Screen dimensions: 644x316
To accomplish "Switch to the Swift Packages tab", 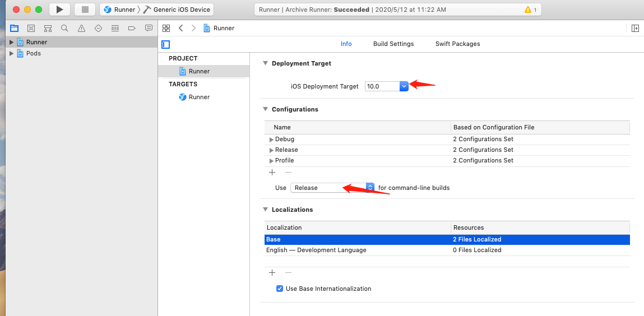I will 457,44.
